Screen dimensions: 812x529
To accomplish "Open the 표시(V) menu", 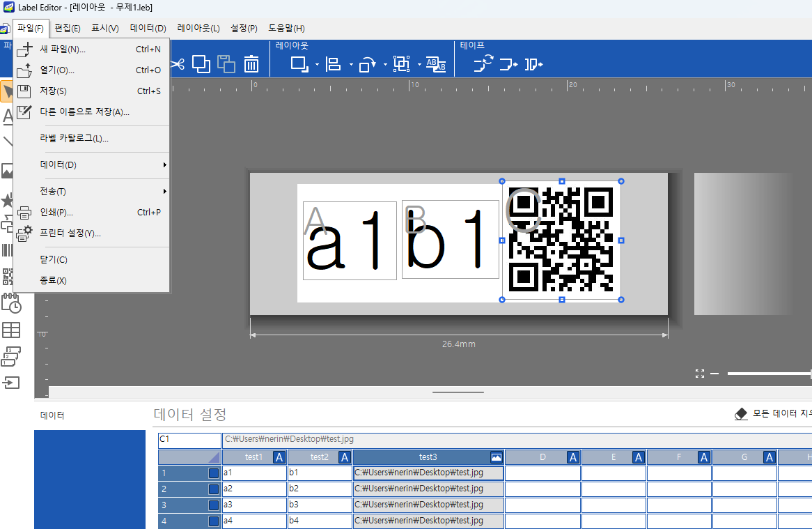I will (105, 29).
